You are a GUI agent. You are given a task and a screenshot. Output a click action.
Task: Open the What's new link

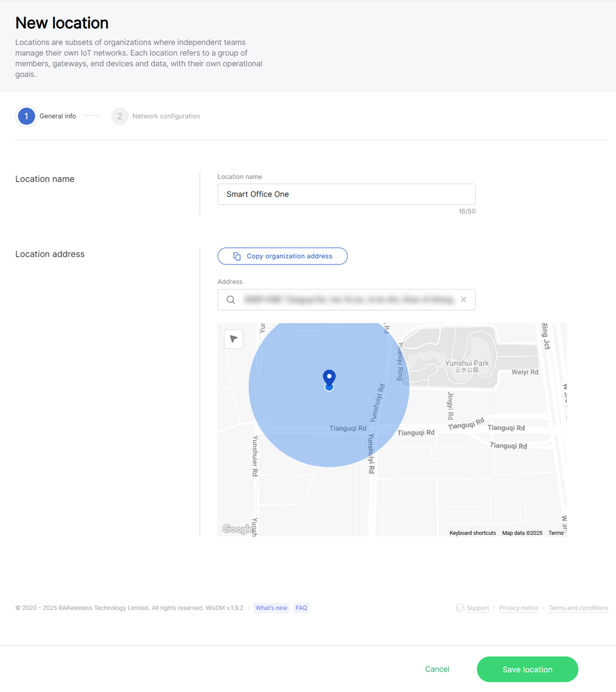tap(271, 607)
